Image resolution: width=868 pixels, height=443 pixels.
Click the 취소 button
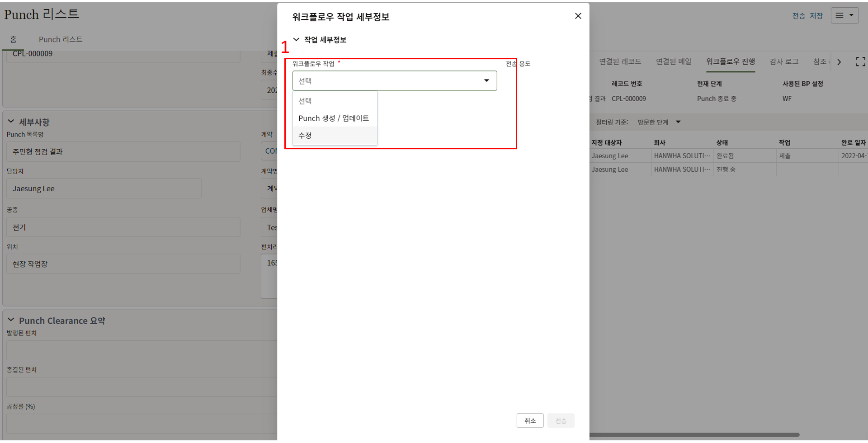click(x=530, y=420)
